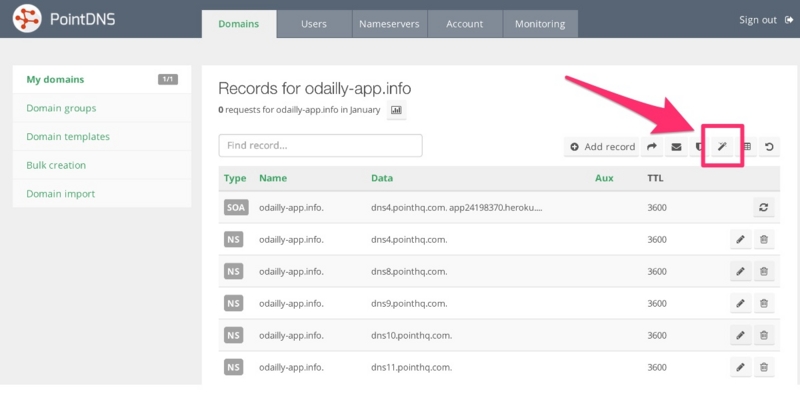
Task: Click the share arrow toolbar icon
Action: [x=652, y=147]
